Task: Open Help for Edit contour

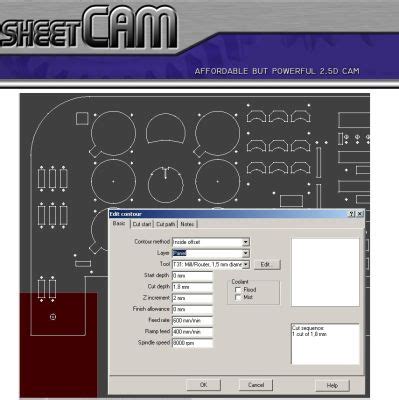Action: click(x=332, y=386)
